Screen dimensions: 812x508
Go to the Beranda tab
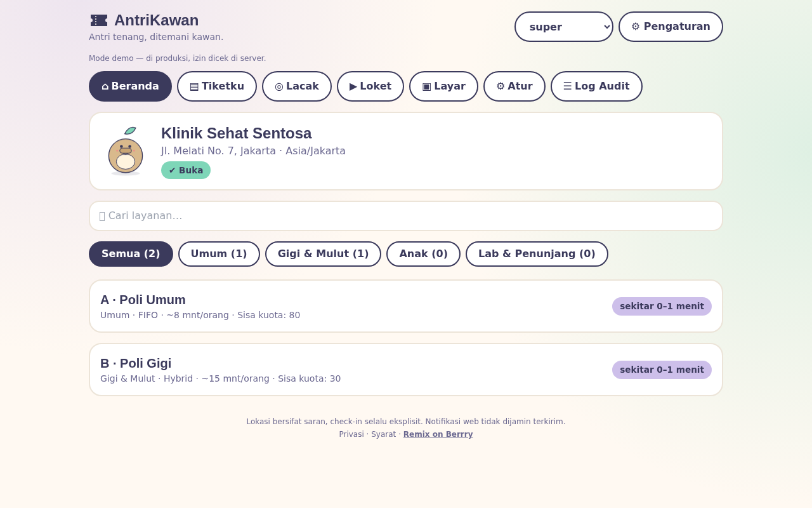[x=130, y=86]
